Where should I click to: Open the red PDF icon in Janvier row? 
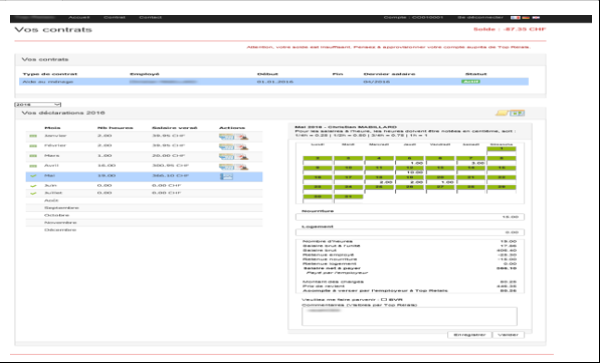[242, 137]
